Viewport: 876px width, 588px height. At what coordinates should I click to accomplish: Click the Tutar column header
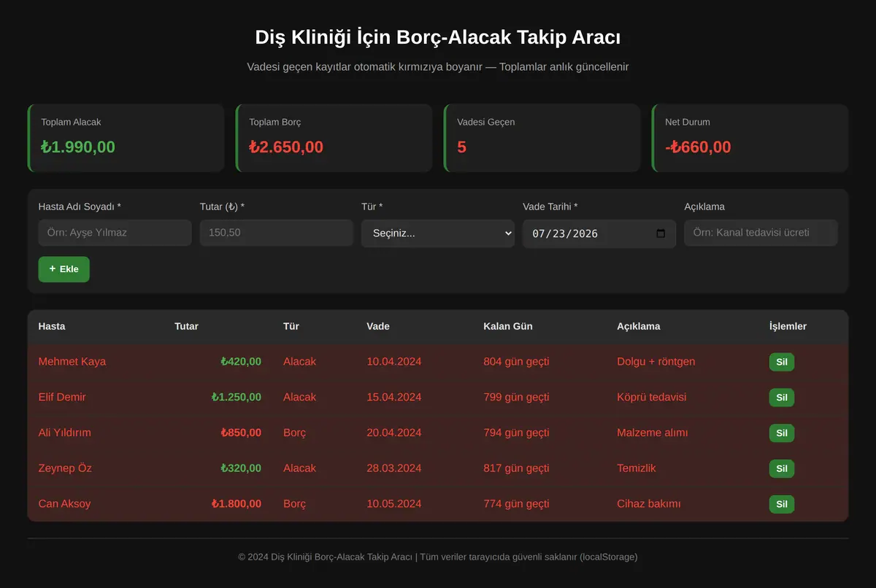186,326
